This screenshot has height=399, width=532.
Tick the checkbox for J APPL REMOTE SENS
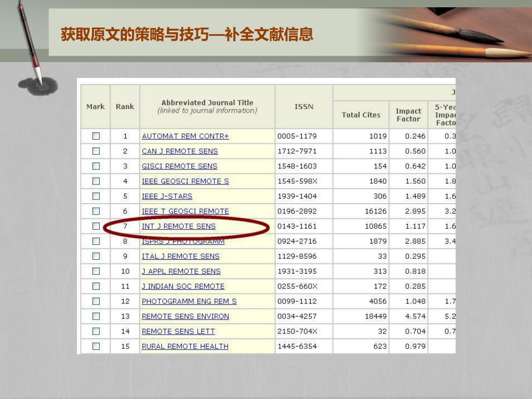click(96, 271)
